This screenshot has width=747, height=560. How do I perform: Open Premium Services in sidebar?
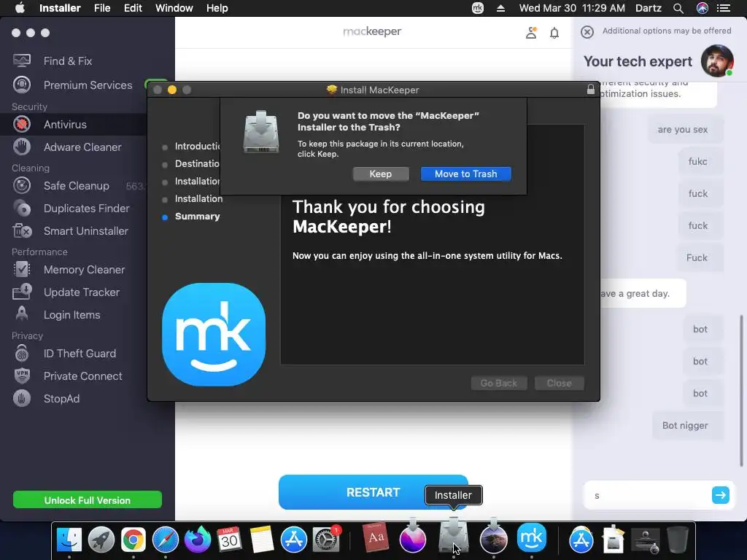point(88,85)
